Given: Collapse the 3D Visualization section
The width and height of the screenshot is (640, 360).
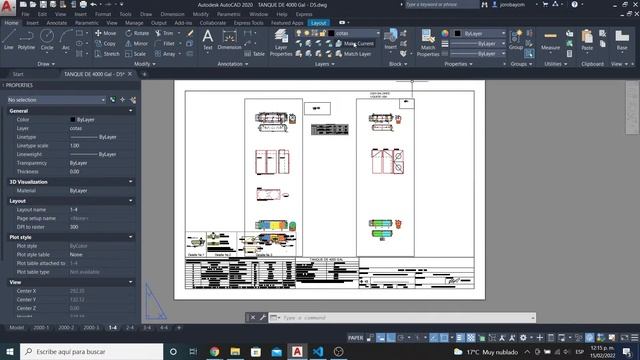Looking at the screenshot, I should tap(131, 182).
